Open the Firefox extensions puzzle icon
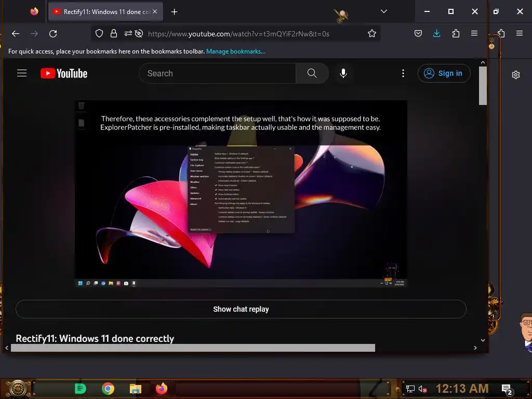 pyautogui.click(x=456, y=33)
